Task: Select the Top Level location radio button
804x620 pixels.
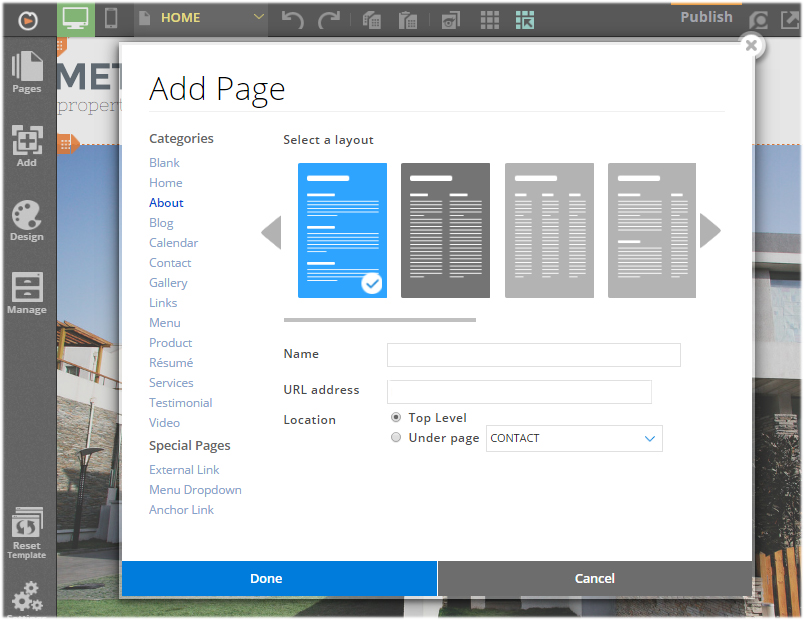Action: pyautogui.click(x=396, y=418)
